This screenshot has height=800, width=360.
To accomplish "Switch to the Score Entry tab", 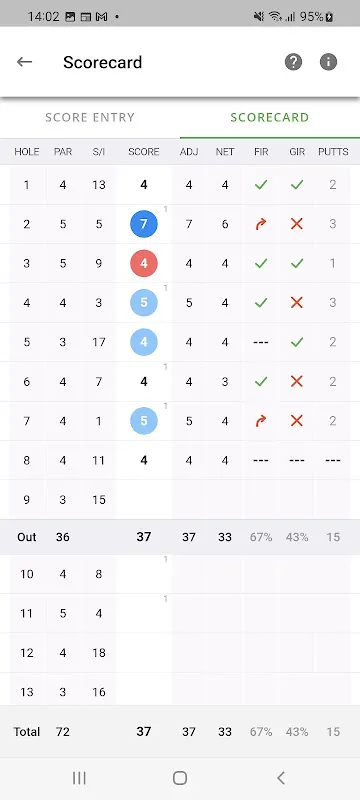I will 90,117.
